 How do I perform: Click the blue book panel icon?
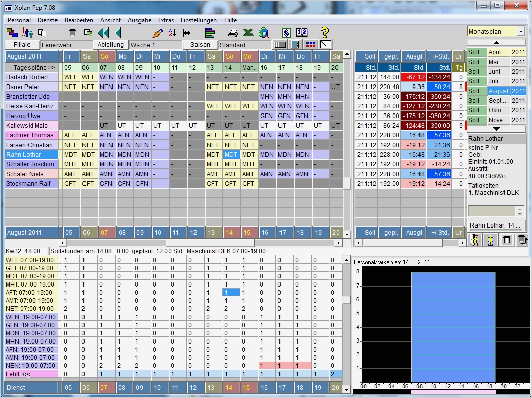295,44
